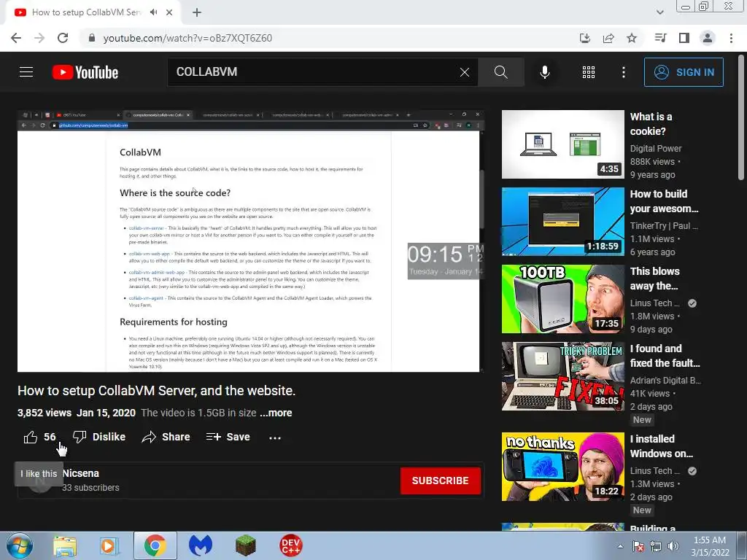This screenshot has height=560, width=747.
Task: Open the Action Center flag icon
Action: 638,546
